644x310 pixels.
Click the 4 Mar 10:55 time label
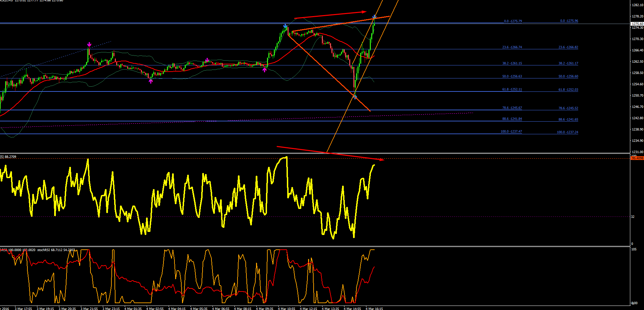[x=287, y=309]
